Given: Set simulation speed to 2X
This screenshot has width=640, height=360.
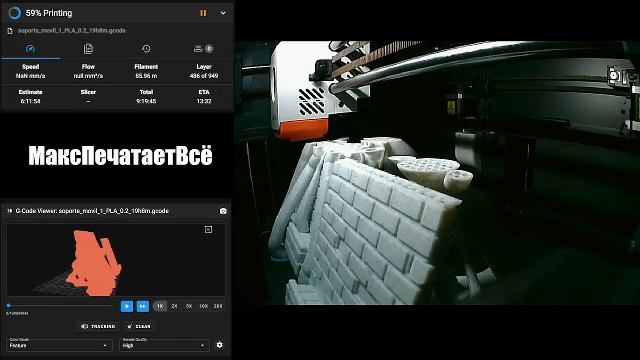Looking at the screenshot, I should coord(174,306).
